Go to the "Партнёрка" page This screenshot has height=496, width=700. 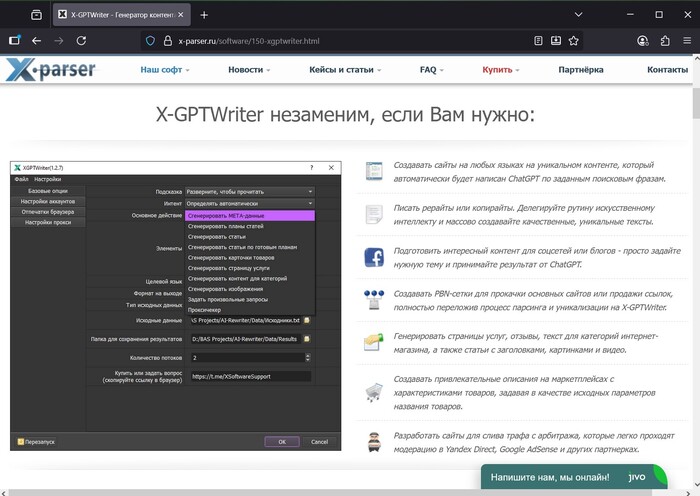click(581, 70)
